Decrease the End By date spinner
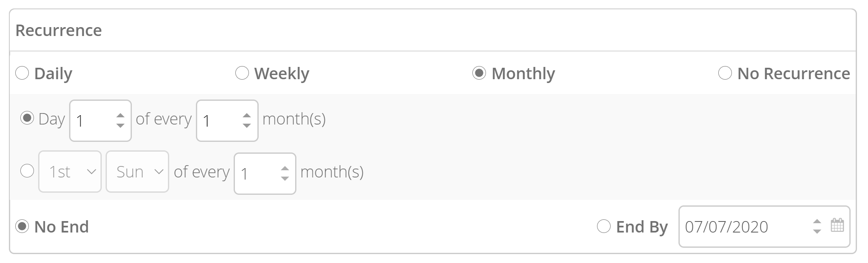The image size is (868, 263). coord(817,231)
